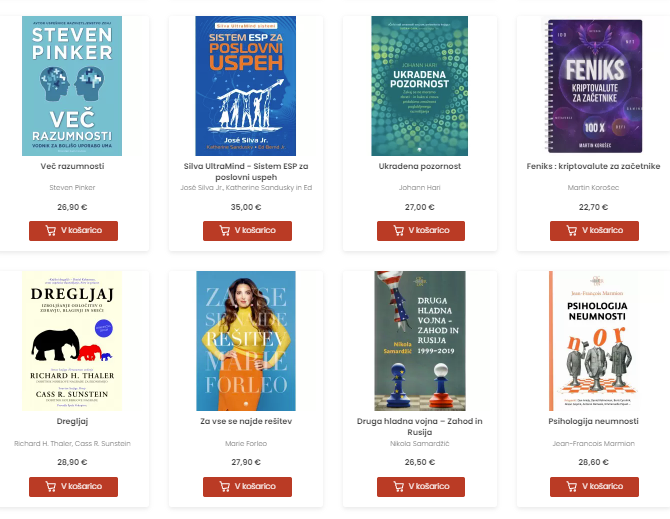Open Ukradena pozornost title link
The width and height of the screenshot is (670, 519).
[x=420, y=166]
